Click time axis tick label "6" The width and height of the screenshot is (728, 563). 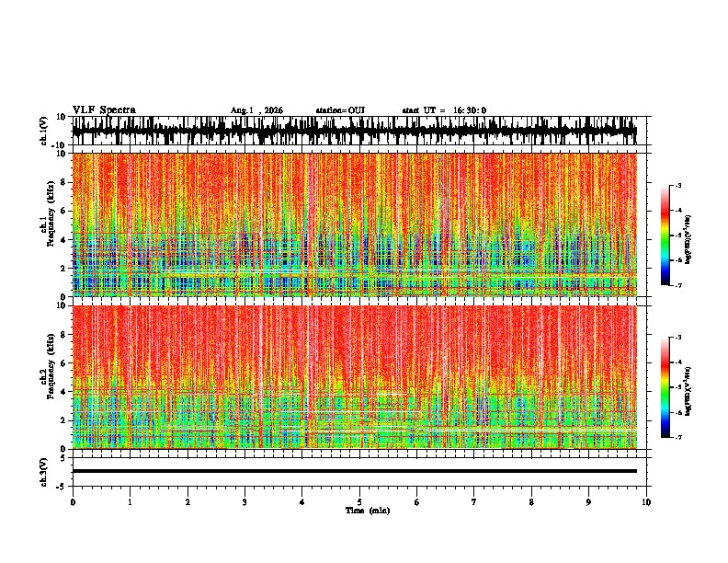[x=417, y=502]
